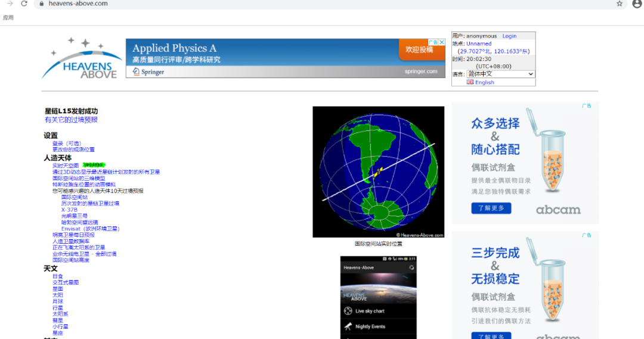Open the 实时天空图 link
This screenshot has height=339, width=644.
(x=66, y=166)
